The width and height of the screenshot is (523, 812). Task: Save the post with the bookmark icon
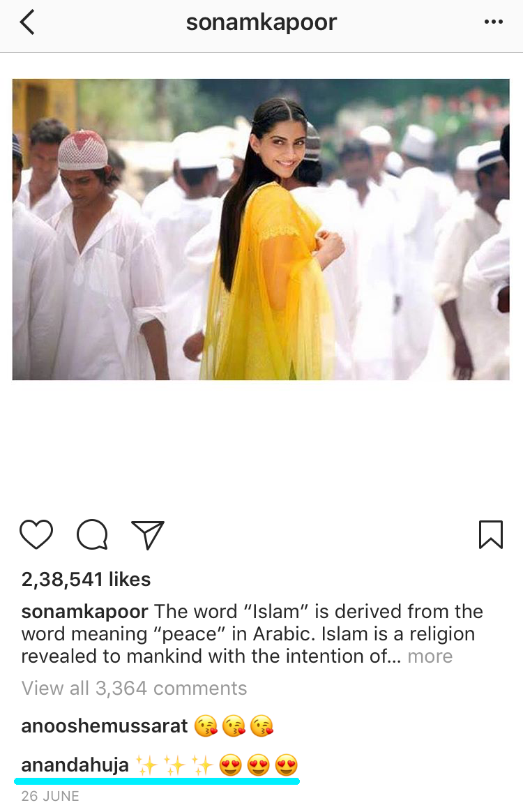[x=491, y=534]
